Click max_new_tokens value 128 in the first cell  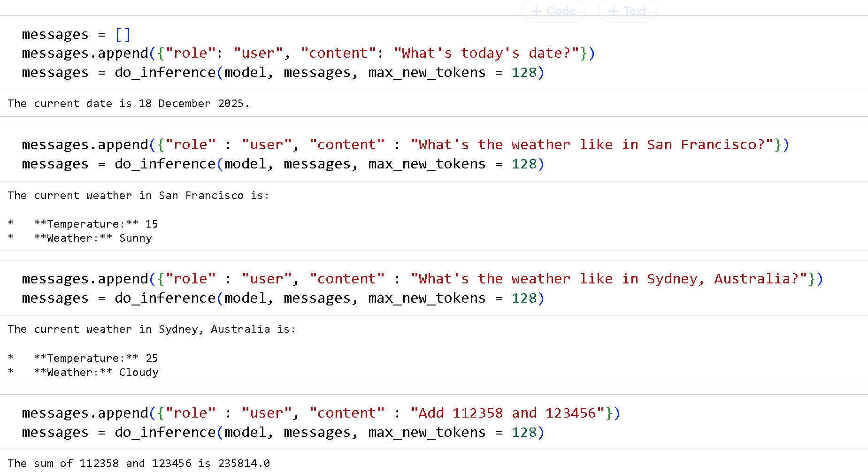point(524,72)
